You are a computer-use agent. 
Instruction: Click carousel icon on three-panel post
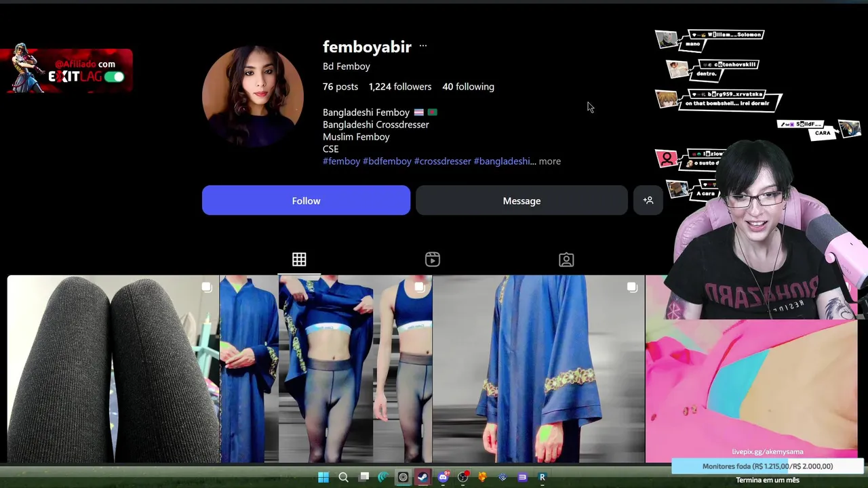(419, 287)
